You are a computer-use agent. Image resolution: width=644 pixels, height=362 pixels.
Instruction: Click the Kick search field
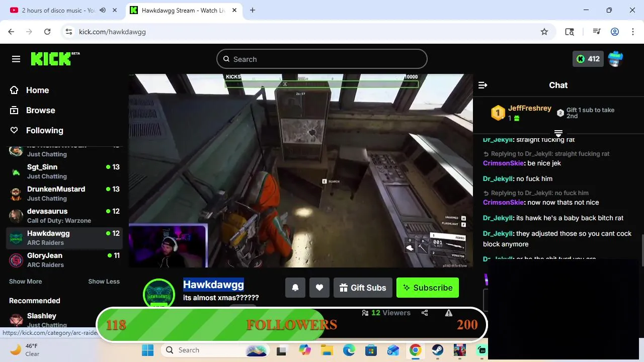(x=322, y=59)
